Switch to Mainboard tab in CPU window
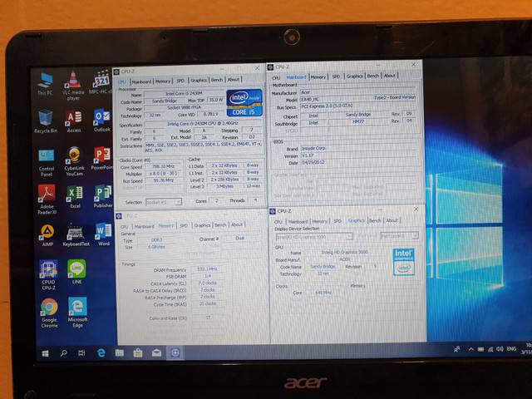This screenshot has width=532, height=399. click(141, 81)
